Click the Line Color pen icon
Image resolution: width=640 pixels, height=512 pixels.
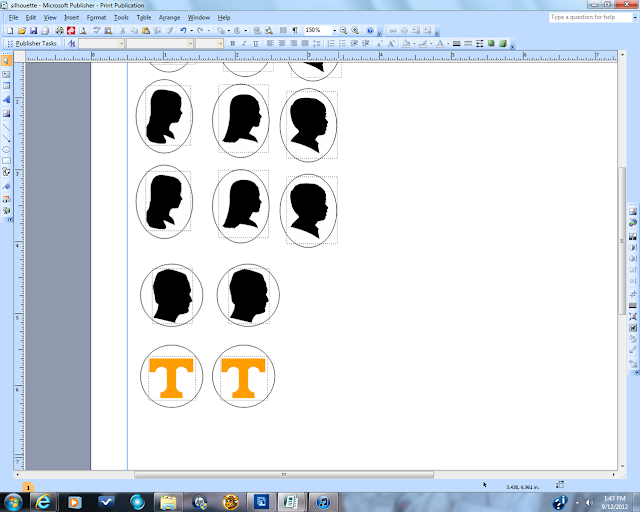click(423, 44)
